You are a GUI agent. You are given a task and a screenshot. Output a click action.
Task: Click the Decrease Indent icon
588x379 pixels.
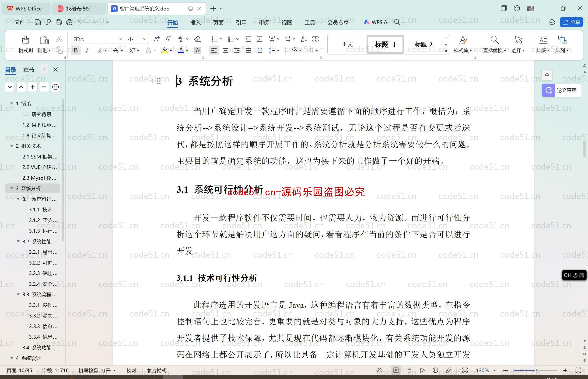tap(248, 39)
